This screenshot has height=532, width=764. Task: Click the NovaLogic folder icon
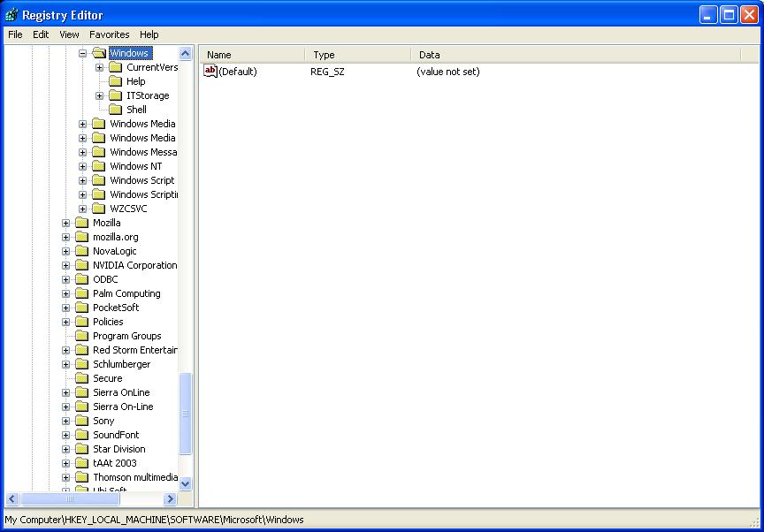pos(82,251)
